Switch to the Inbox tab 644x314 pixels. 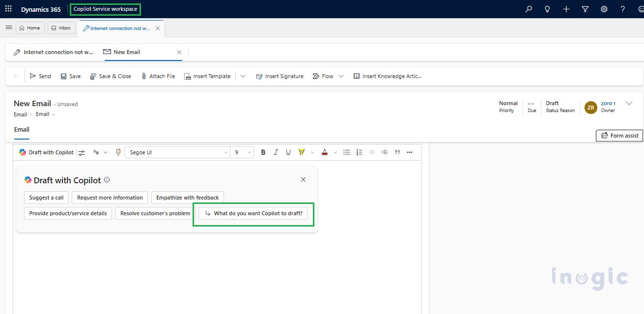click(x=61, y=28)
